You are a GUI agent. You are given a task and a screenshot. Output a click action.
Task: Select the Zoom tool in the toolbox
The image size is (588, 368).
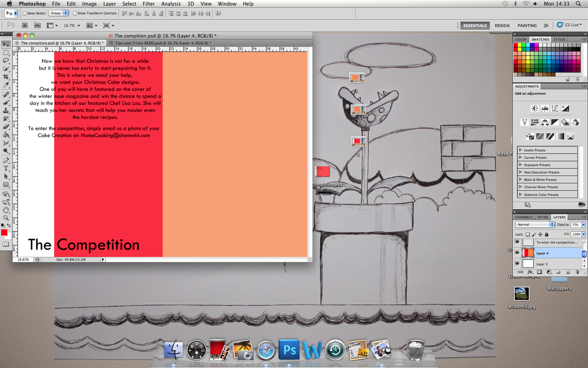tap(6, 218)
